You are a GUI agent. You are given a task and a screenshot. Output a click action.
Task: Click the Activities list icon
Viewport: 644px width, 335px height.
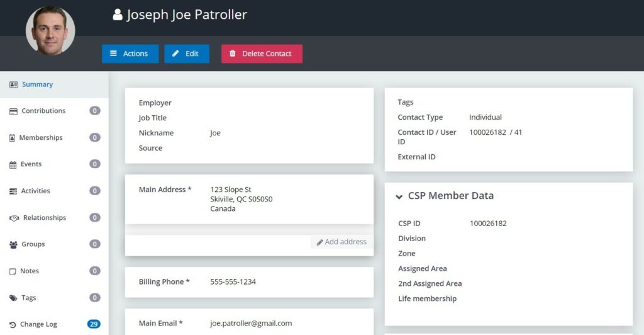pos(13,191)
